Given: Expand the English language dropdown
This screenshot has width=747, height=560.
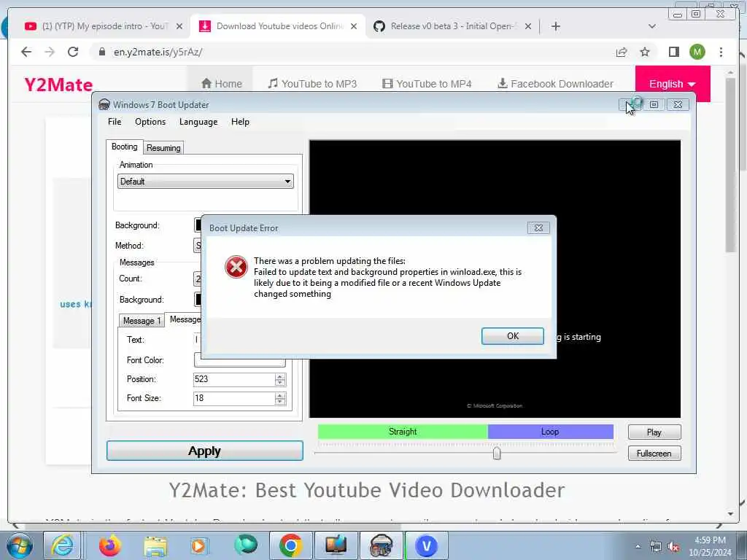Looking at the screenshot, I should click(x=672, y=84).
